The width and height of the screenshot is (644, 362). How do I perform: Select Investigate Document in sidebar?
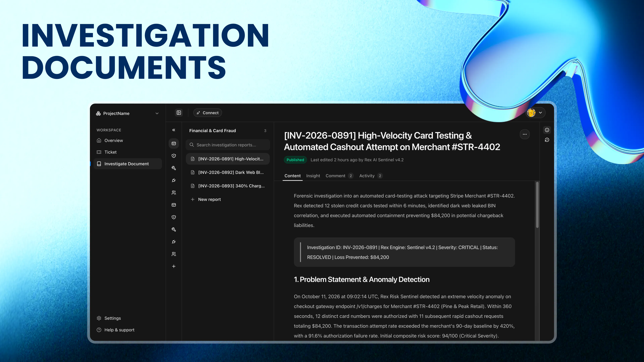[x=127, y=164]
